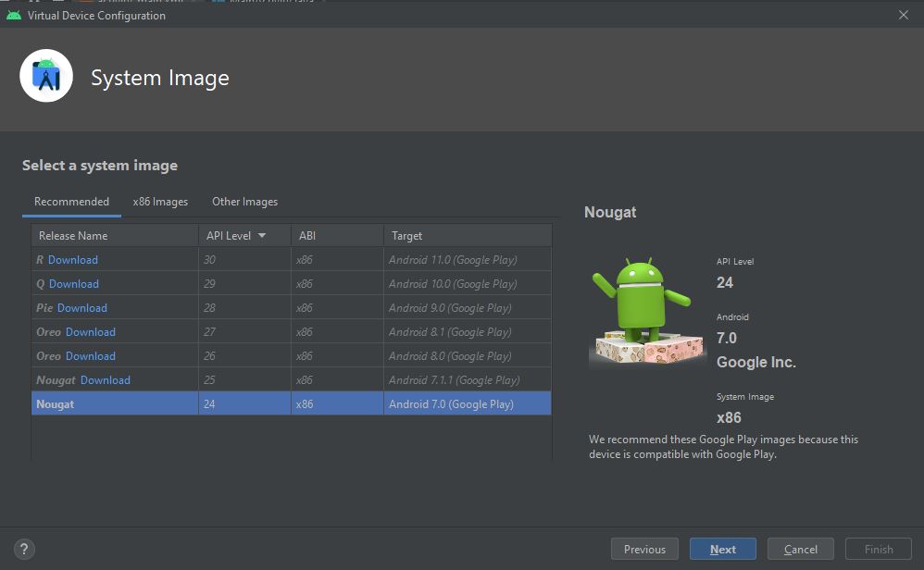The height and width of the screenshot is (570, 924).
Task: Click the Google Inc. text in details
Action: [x=756, y=362]
